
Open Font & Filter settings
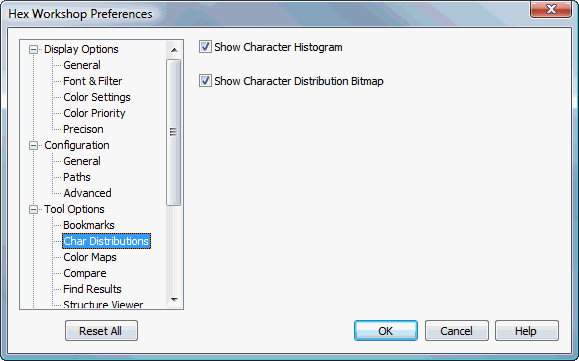(92, 81)
